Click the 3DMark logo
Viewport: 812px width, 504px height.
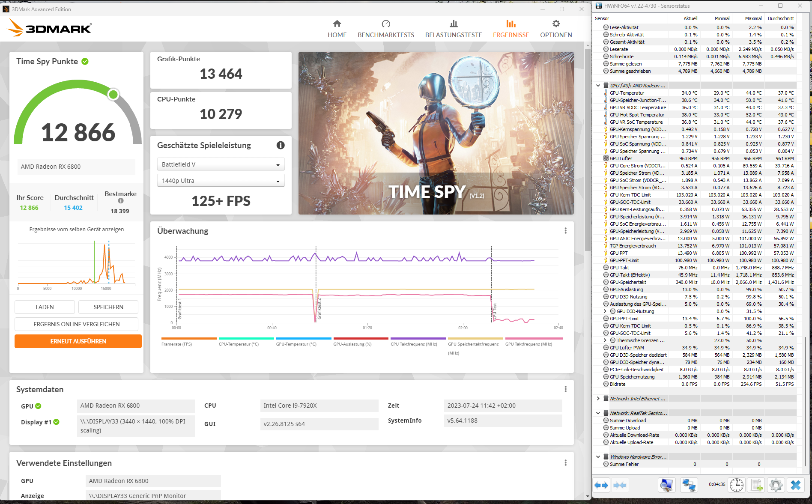tap(50, 29)
